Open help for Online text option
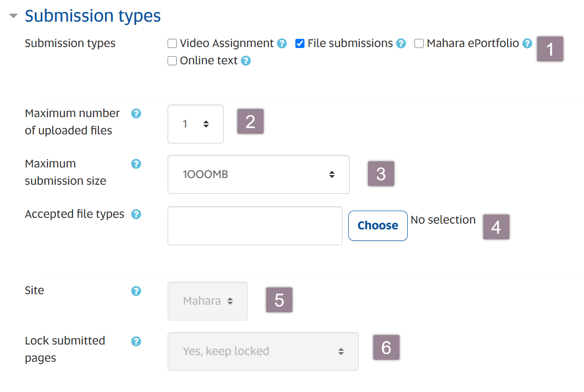 click(x=246, y=60)
